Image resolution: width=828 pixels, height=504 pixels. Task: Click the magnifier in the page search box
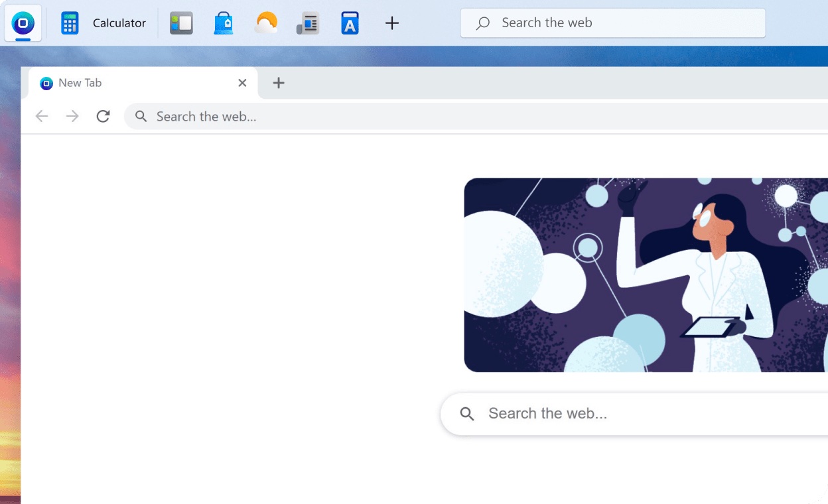pyautogui.click(x=466, y=413)
